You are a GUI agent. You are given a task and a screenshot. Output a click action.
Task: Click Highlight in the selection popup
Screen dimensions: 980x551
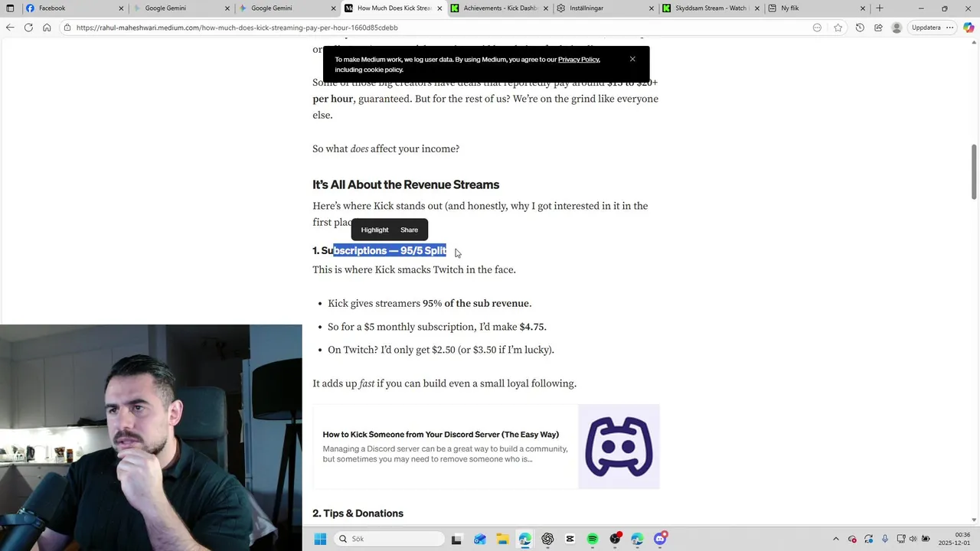pyautogui.click(x=374, y=230)
